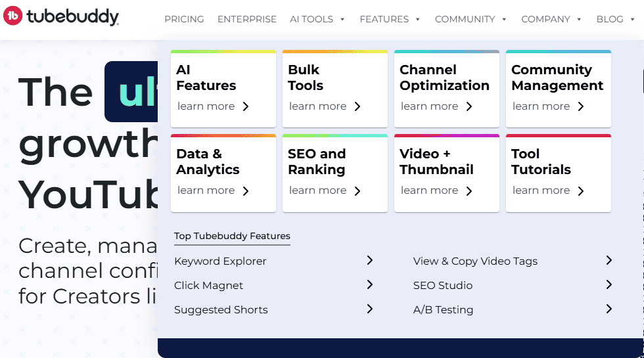Open the Enterprise page
Image resolution: width=644 pixels, height=358 pixels.
coord(247,19)
